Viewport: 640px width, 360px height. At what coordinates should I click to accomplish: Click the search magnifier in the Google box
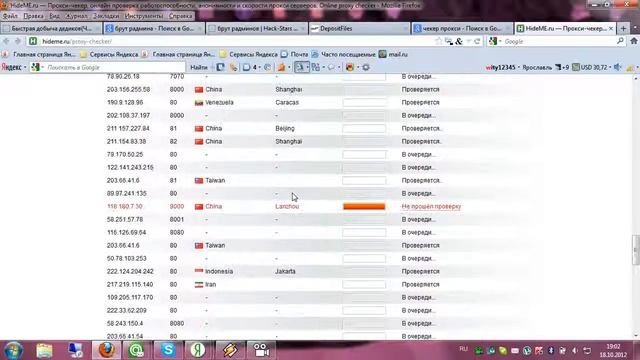pyautogui.click(x=620, y=41)
